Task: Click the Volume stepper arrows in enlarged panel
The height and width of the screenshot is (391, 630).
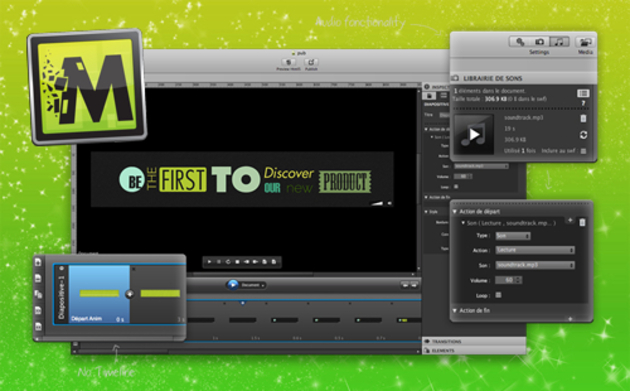Action: (518, 280)
